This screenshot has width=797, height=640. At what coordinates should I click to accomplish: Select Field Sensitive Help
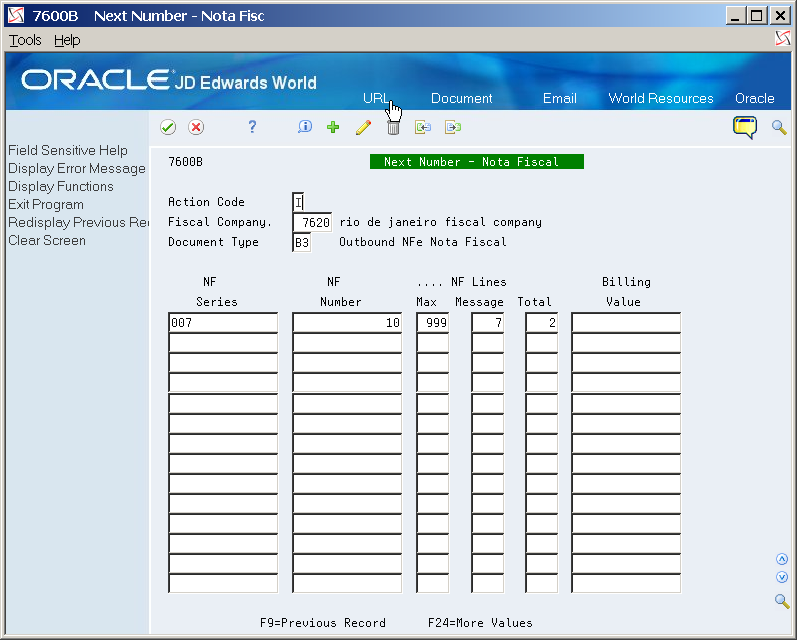[68, 150]
